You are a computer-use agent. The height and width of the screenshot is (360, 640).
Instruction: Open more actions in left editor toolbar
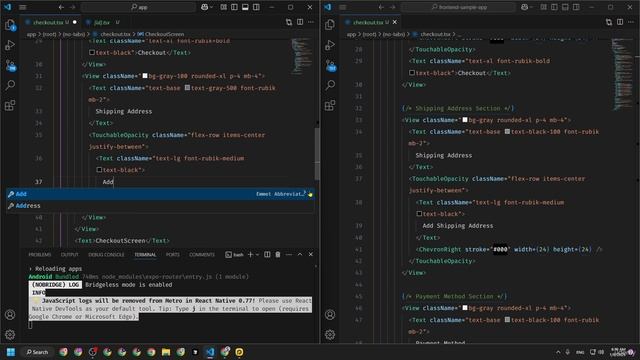[x=311, y=22]
